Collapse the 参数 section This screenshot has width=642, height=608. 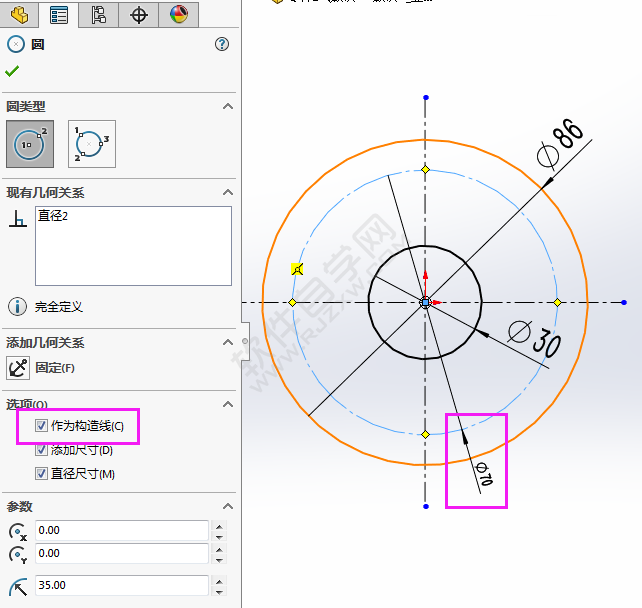228,506
